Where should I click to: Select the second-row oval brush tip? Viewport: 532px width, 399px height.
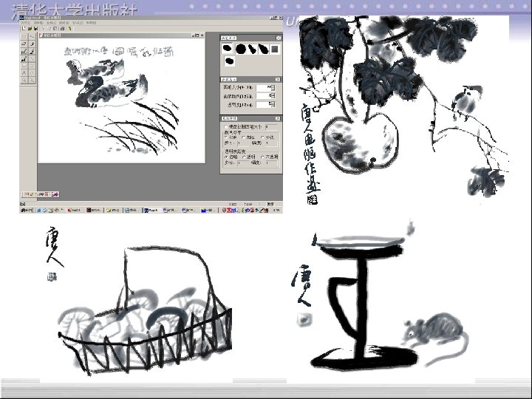point(230,61)
